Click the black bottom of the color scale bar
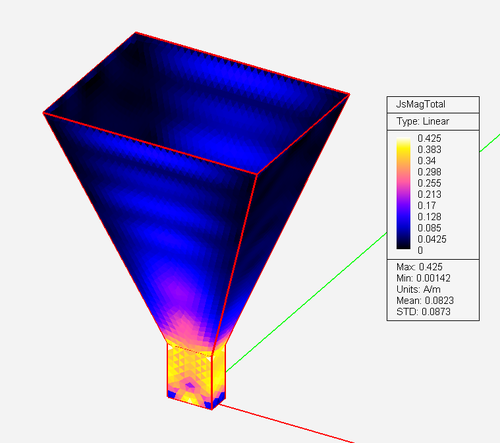500x443 pixels. 403,243
